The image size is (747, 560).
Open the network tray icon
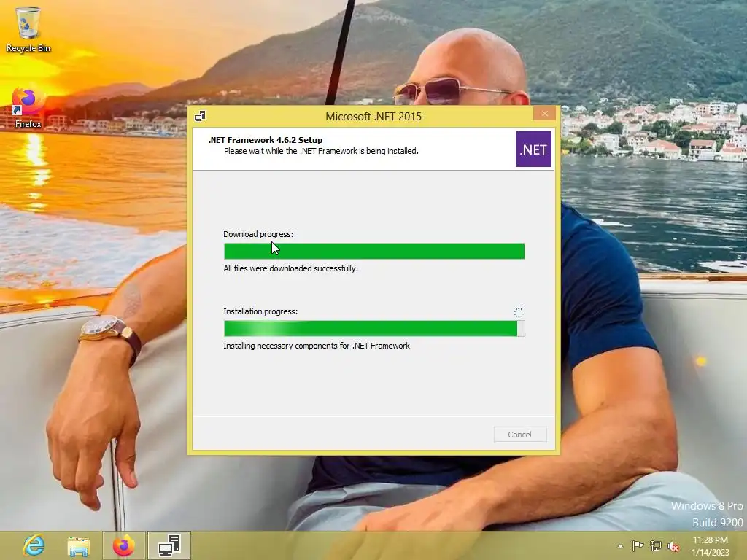point(656,546)
